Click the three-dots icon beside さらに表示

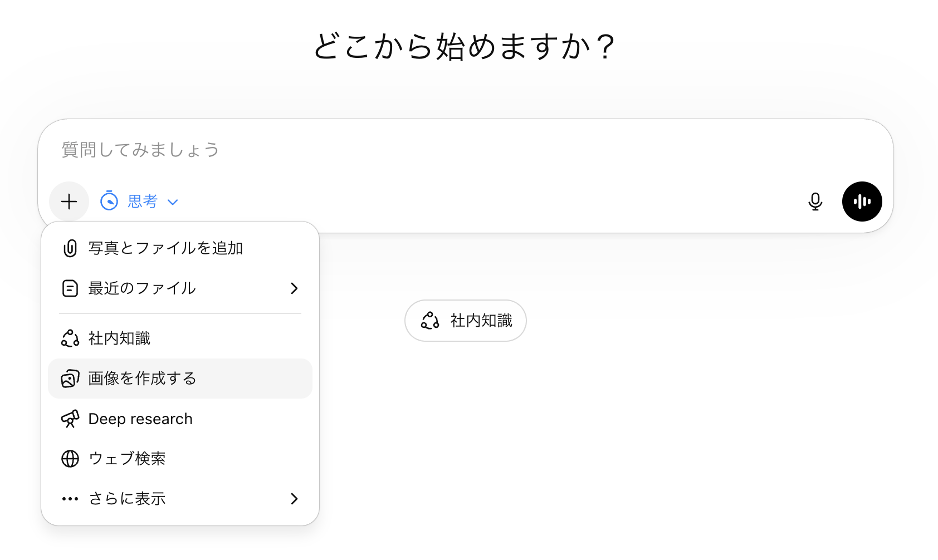(x=70, y=499)
